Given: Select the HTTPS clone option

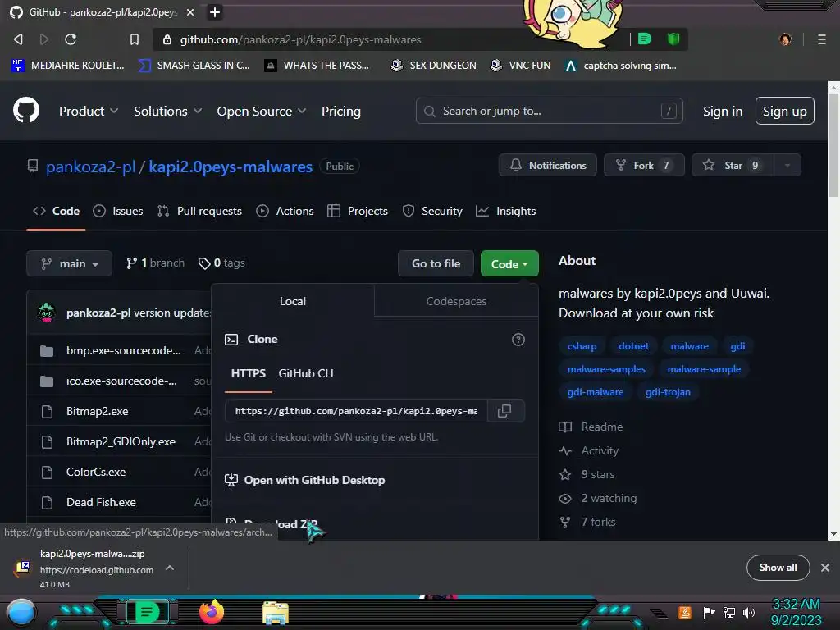Looking at the screenshot, I should [x=248, y=373].
